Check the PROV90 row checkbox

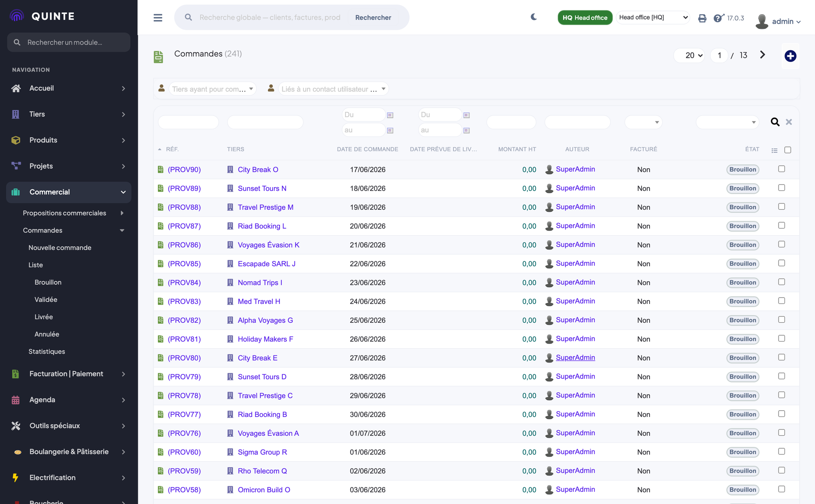781,169
